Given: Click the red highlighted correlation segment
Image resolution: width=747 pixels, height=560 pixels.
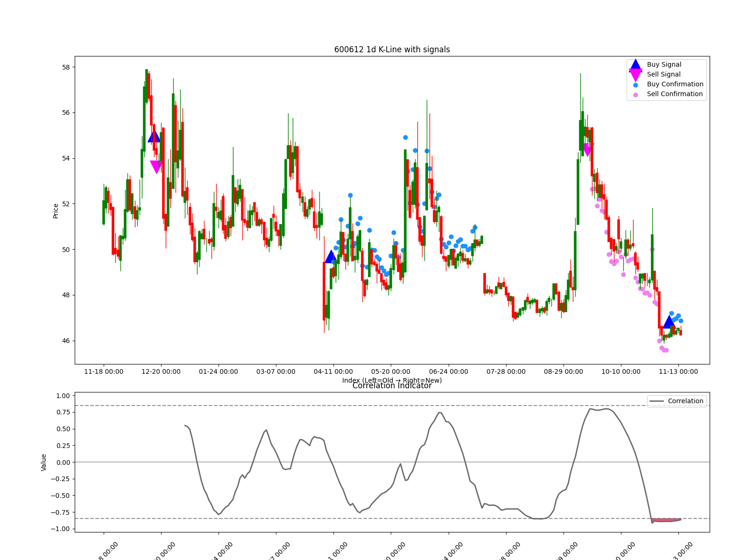Looking at the screenshot, I should [667, 519].
